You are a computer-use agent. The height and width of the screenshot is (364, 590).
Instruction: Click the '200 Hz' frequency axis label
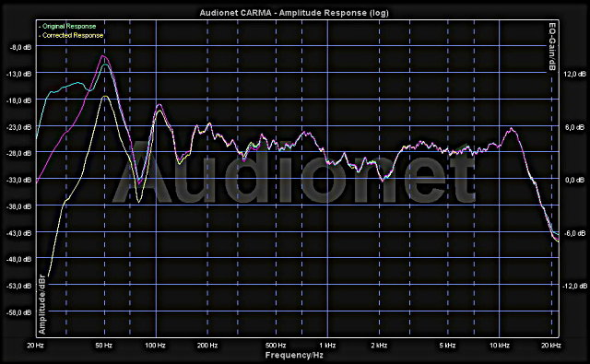click(207, 346)
